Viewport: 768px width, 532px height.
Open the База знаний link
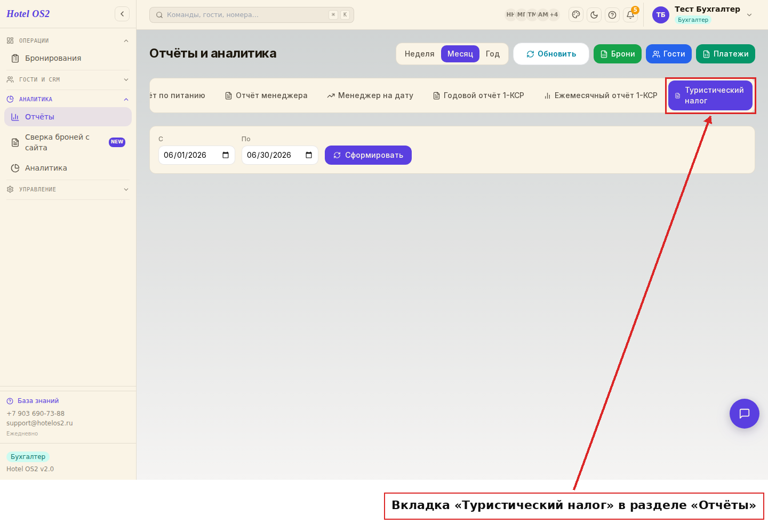pyautogui.click(x=33, y=401)
